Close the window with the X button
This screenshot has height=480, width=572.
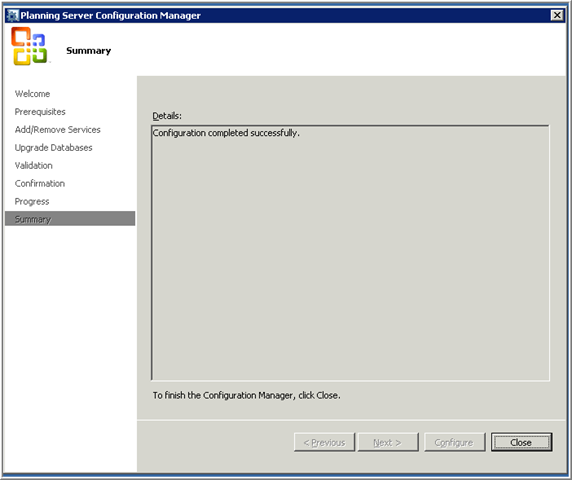557,15
